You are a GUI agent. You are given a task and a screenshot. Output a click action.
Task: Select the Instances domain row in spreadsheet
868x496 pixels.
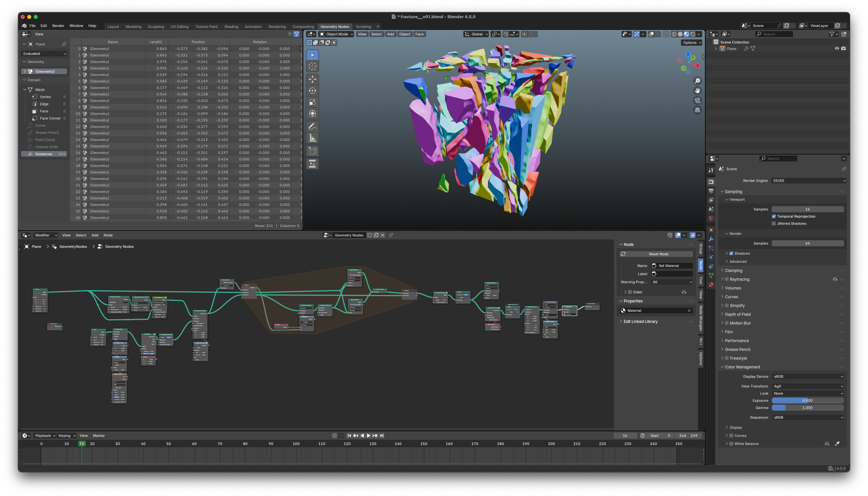point(44,154)
